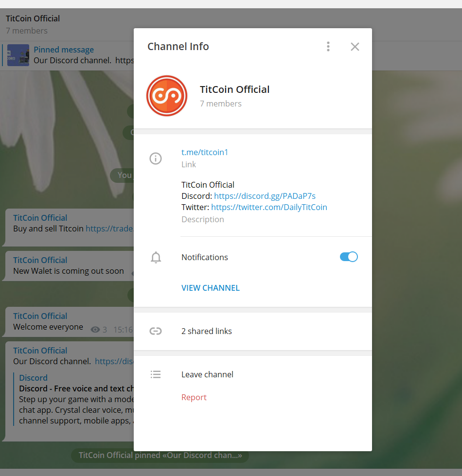Open the three-dot menu in Channel Info
Screen dimensions: 462x476
(x=328, y=47)
